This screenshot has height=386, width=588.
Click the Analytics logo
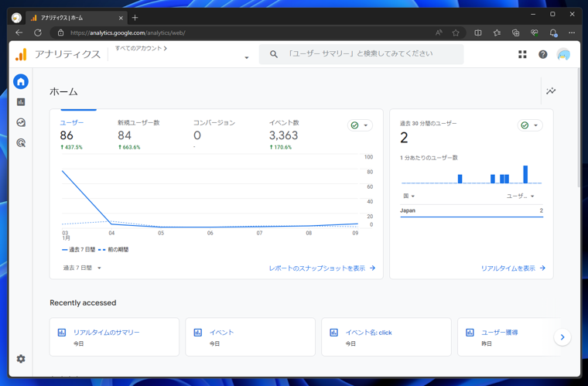click(21, 54)
